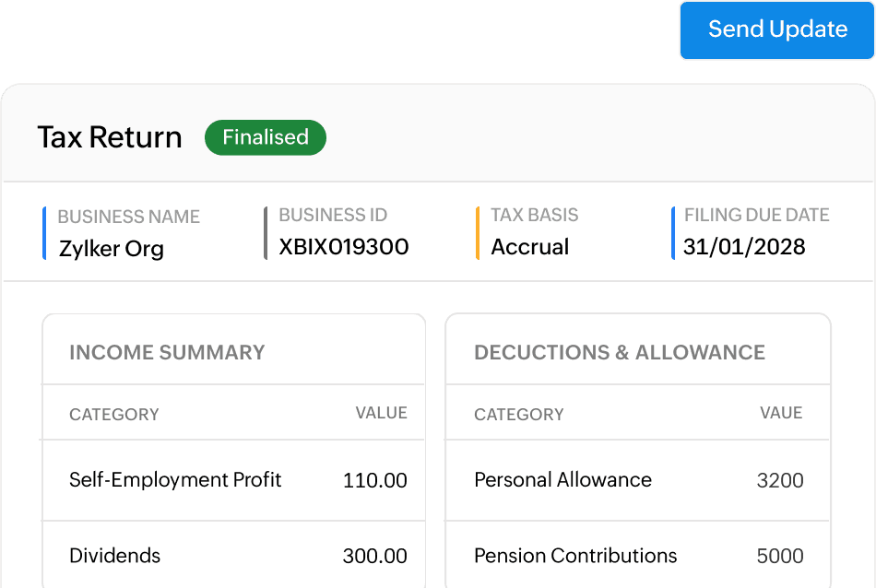Click the Income Summary panel header
Image resolution: width=876 pixels, height=588 pixels.
pos(167,352)
